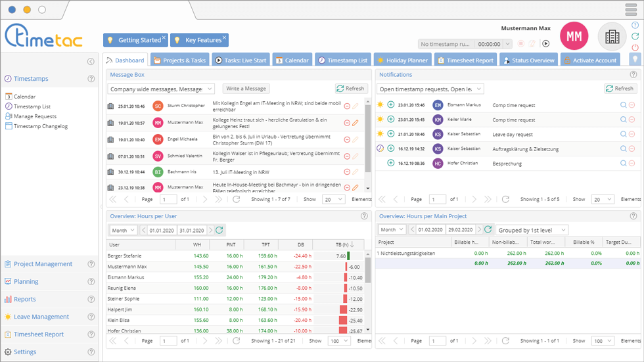Switch to the Holiday Planner tab
The width and height of the screenshot is (644, 362).
click(402, 60)
